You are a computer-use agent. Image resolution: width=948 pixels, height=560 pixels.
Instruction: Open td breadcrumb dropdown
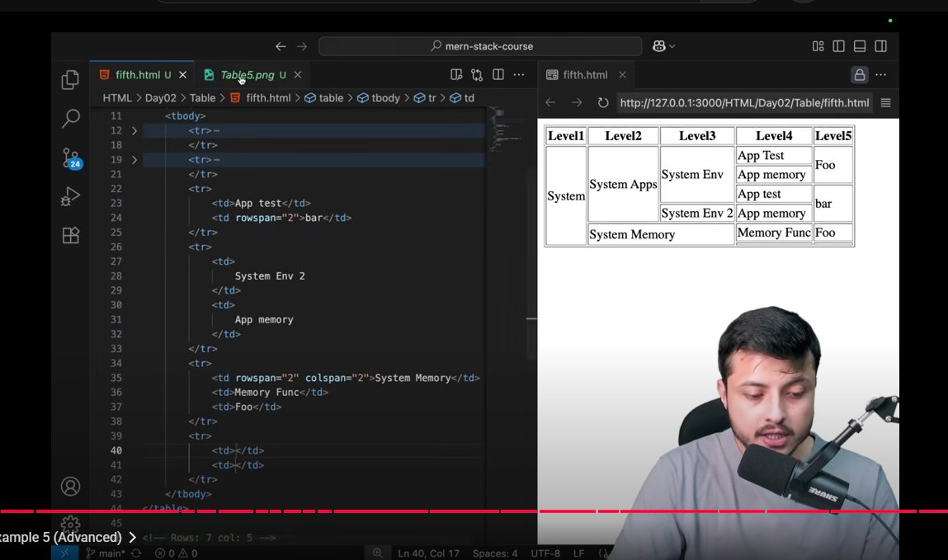pyautogui.click(x=463, y=98)
